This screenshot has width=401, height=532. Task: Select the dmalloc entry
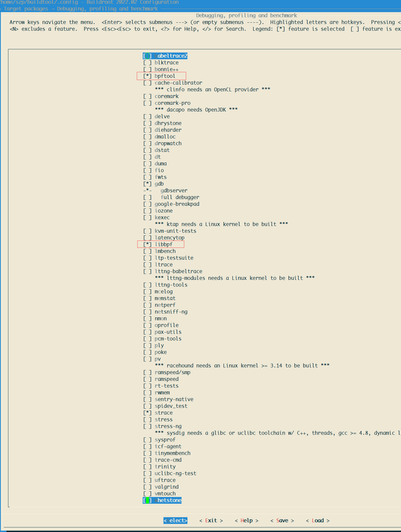(159, 137)
